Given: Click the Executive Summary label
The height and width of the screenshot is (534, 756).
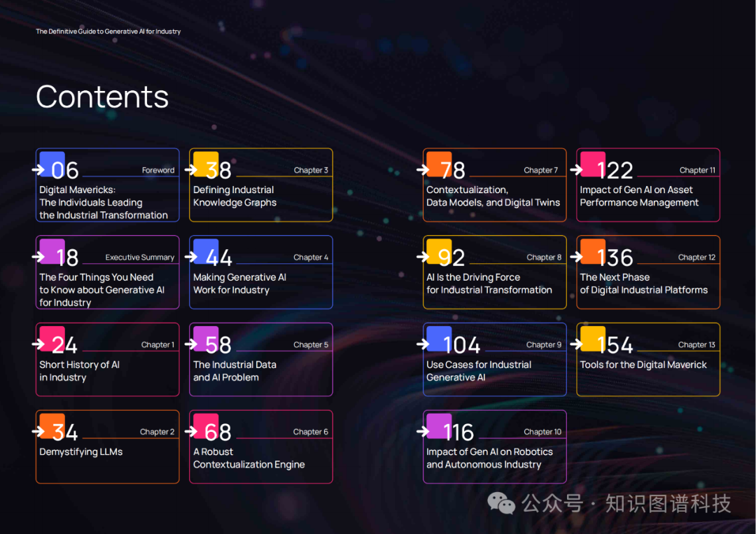Looking at the screenshot, I should [140, 258].
